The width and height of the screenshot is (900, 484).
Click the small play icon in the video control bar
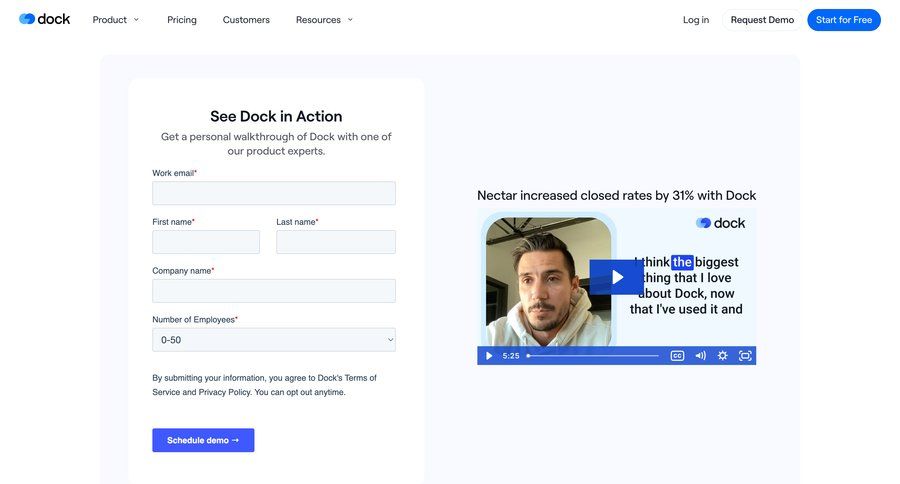pyautogui.click(x=488, y=355)
